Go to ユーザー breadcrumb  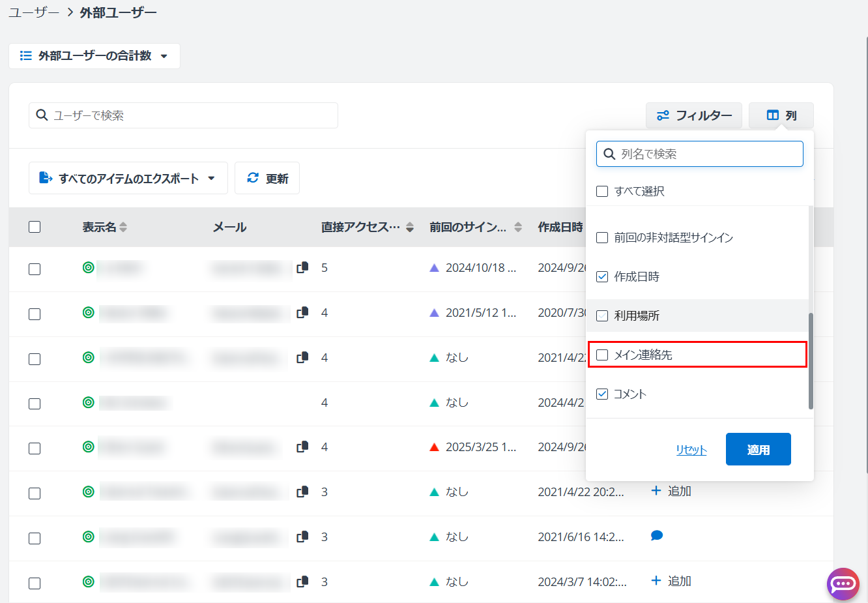click(x=34, y=12)
